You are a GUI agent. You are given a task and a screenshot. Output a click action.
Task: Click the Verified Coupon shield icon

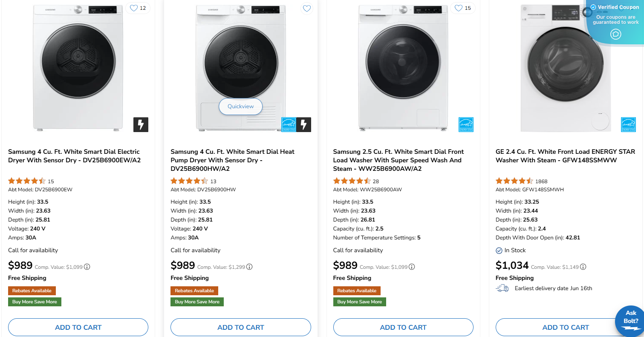tap(592, 7)
